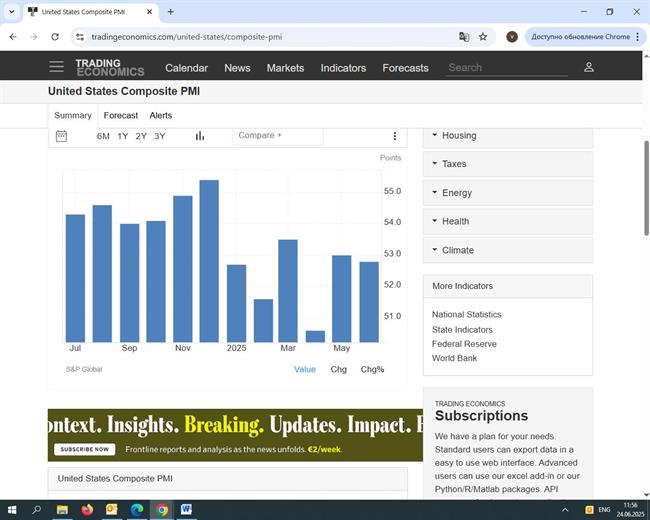
Task: Click the SUBSCRIBE NOW banner button
Action: (x=85, y=449)
